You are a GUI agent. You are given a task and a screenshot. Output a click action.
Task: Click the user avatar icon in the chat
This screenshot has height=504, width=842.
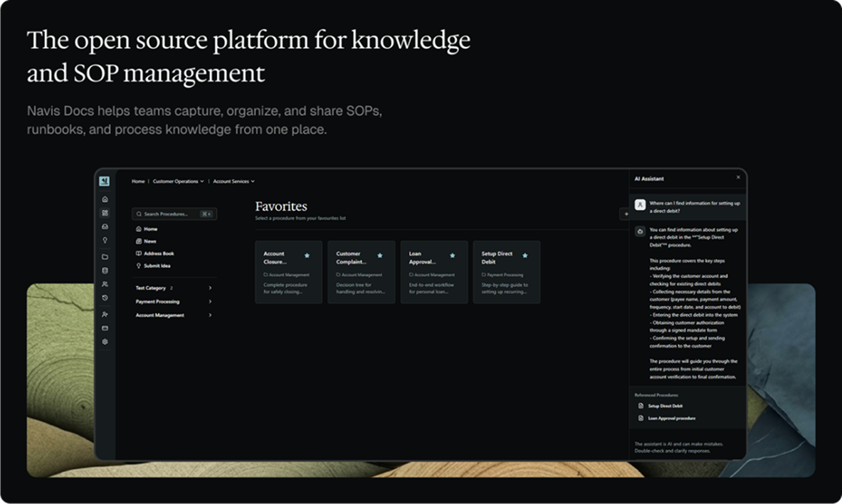click(640, 205)
